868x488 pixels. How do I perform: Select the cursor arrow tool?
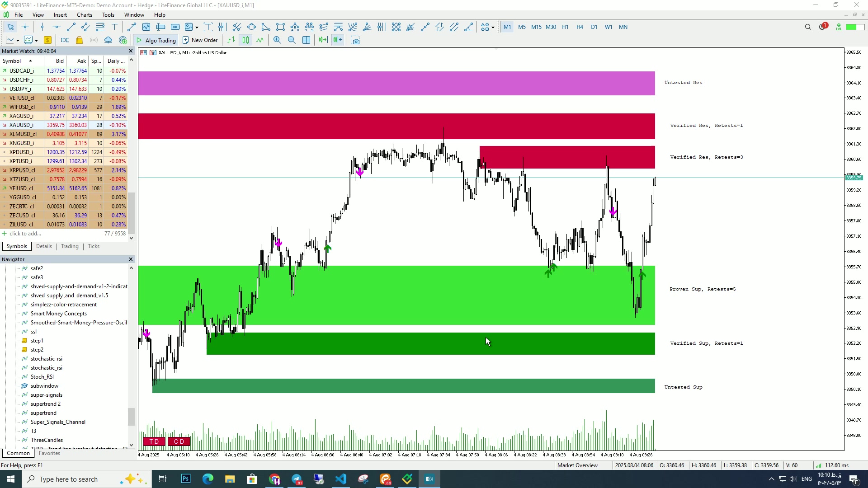click(10, 27)
